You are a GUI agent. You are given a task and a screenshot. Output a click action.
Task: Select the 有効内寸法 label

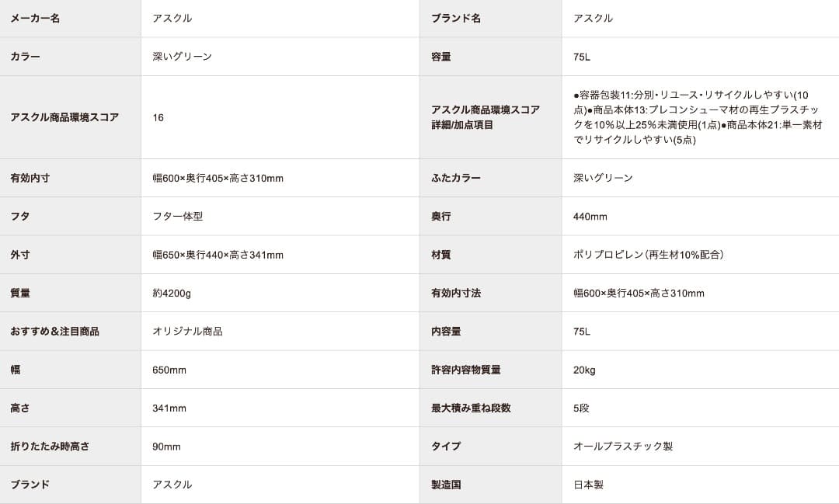coord(456,294)
